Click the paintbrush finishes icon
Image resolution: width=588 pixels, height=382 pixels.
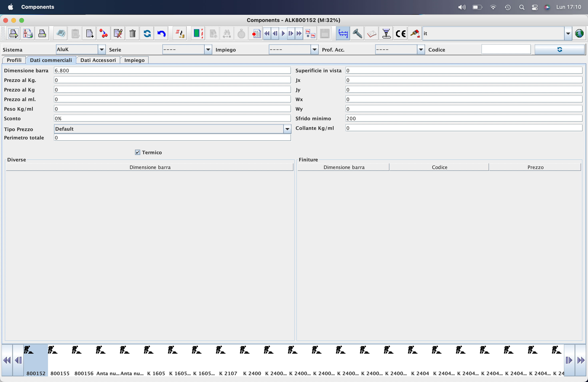pos(415,33)
